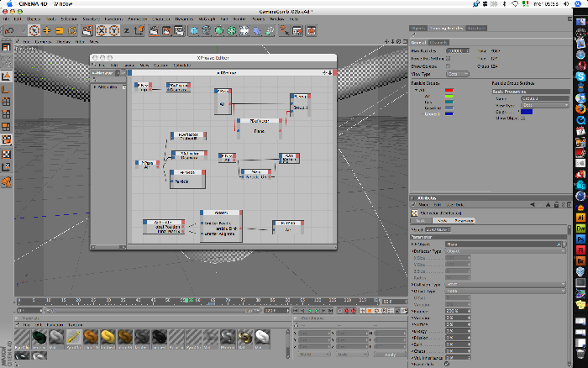Click the Undo arrow in the top toolbar
This screenshot has height=368, width=588.
click(9, 30)
